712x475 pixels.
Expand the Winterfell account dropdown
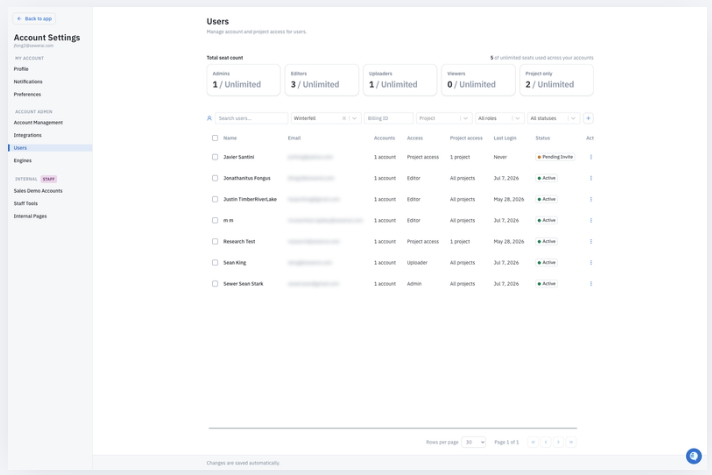[x=355, y=118]
